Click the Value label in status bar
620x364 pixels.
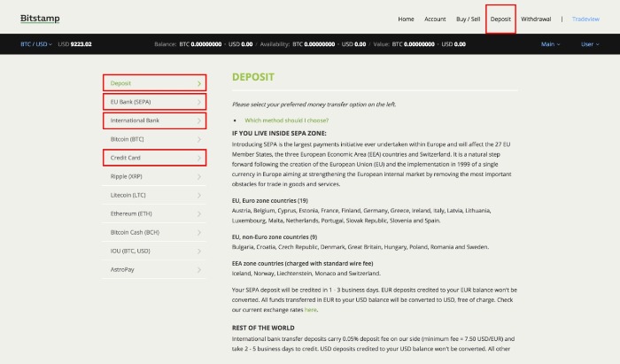[381, 44]
